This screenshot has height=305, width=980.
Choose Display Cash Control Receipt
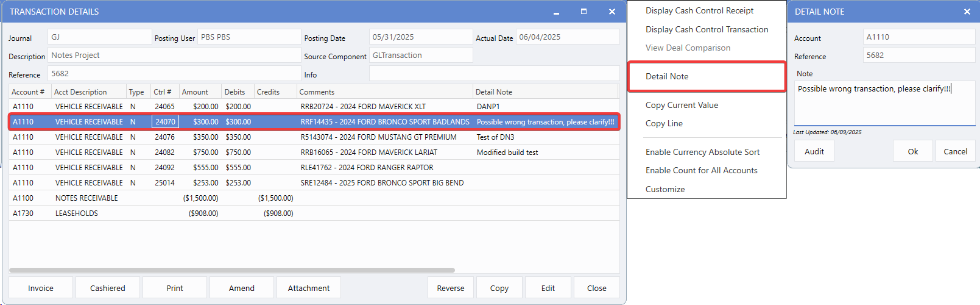coord(699,10)
